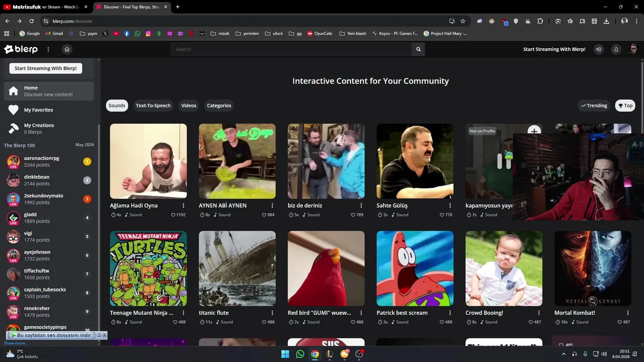
Task: Open a new browser tab
Action: 178,7
